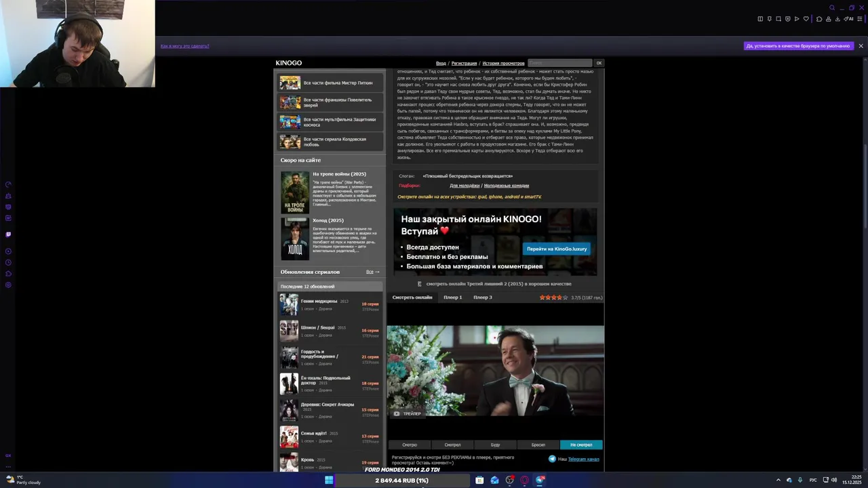Open the Windows Start button
Viewport: 868px width, 488px height.
tap(329, 480)
